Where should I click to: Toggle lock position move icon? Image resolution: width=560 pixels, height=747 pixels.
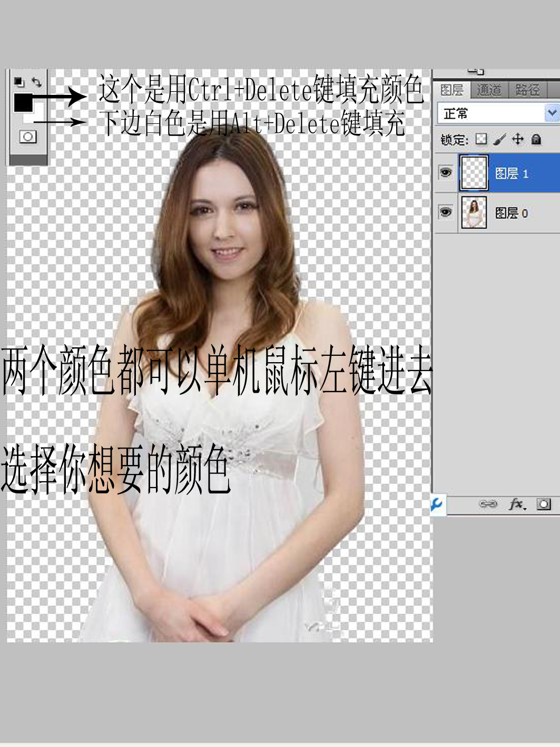(x=518, y=139)
